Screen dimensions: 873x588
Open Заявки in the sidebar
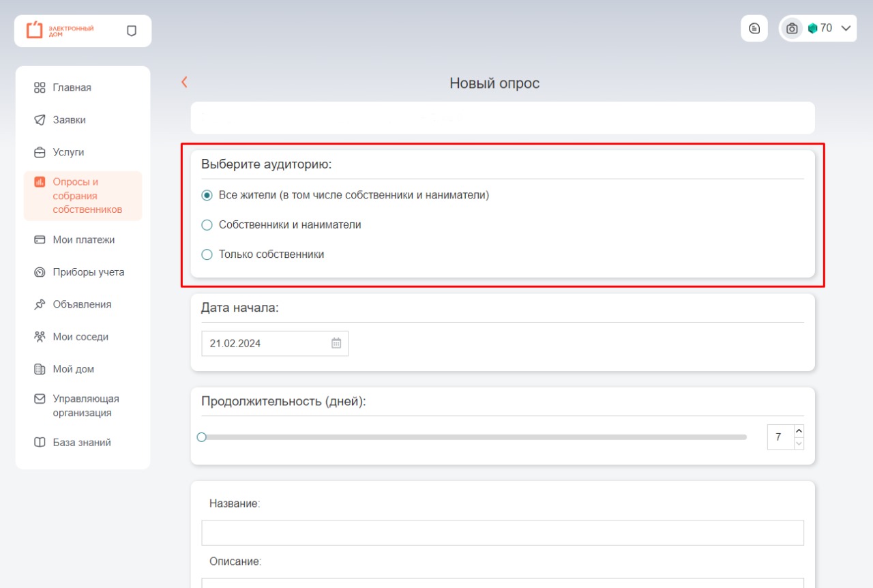click(69, 120)
